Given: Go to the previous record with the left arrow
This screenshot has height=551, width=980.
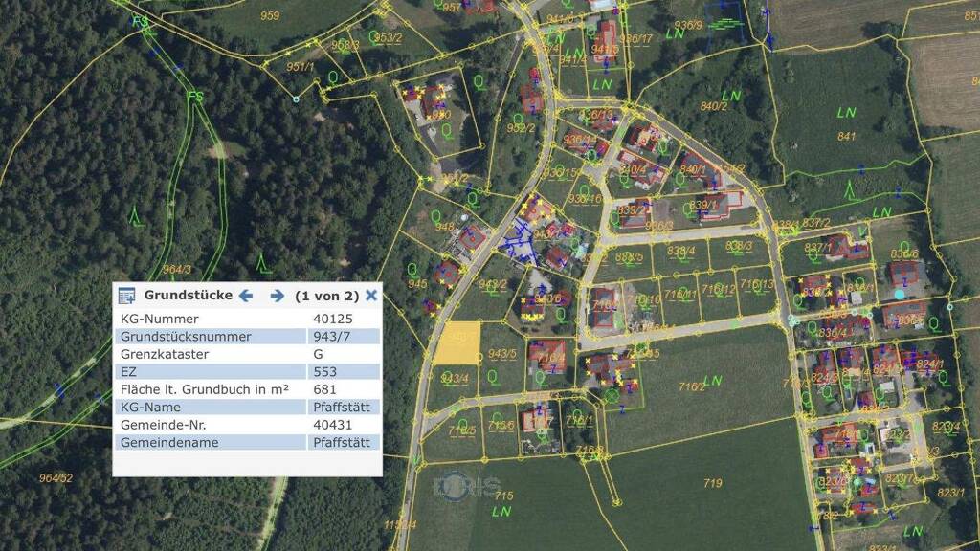Looking at the screenshot, I should click(247, 296).
